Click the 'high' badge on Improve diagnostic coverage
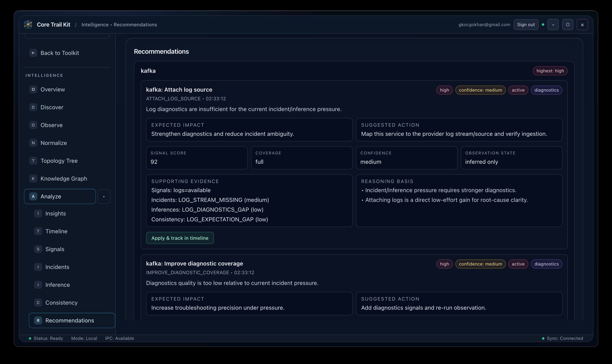Image resolution: width=612 pixels, height=364 pixels. (444, 264)
